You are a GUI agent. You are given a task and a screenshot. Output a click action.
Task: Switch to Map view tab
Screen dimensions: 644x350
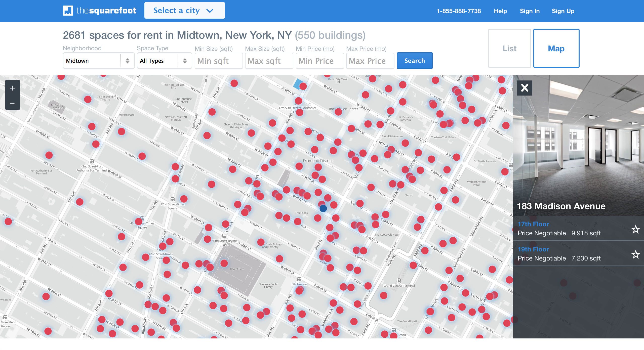coord(556,48)
